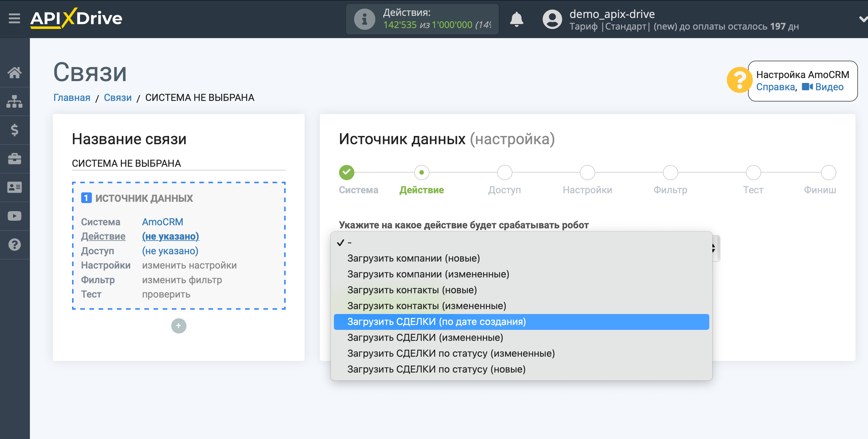868x439 pixels.
Task: Open the Справка help link
Action: pyautogui.click(x=775, y=87)
